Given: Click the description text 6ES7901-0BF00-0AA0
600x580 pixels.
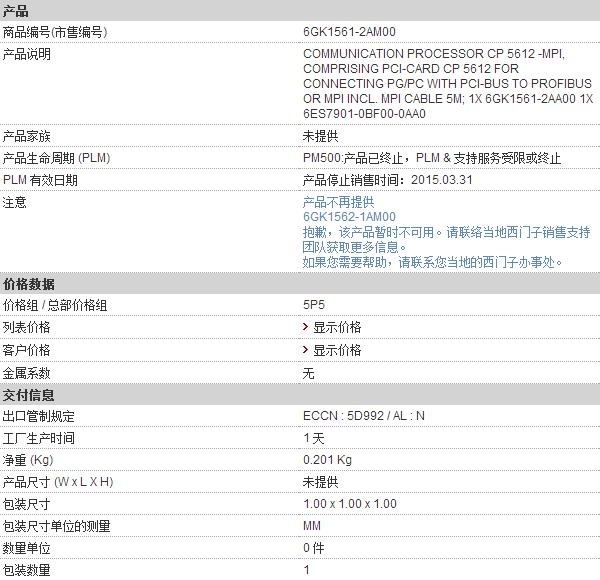Looking at the screenshot, I should point(364,114).
